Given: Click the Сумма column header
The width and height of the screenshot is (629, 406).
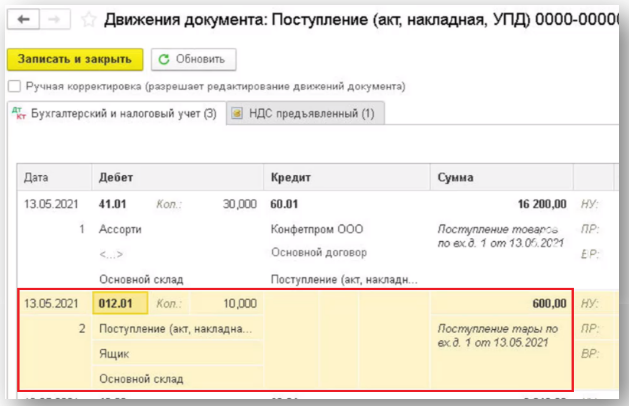Looking at the screenshot, I should coord(456,177).
